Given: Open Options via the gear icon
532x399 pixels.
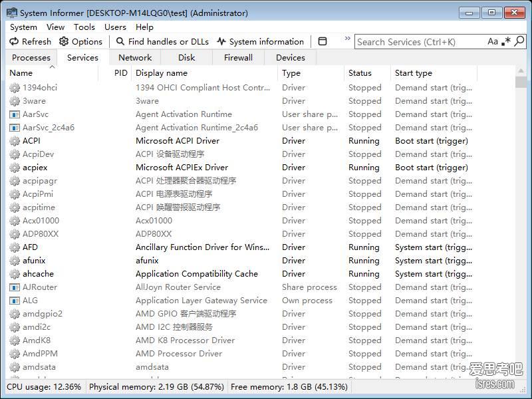Looking at the screenshot, I should [x=63, y=41].
